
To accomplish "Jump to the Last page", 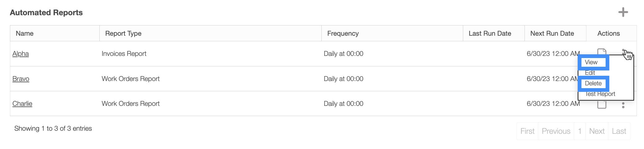I will [x=619, y=131].
